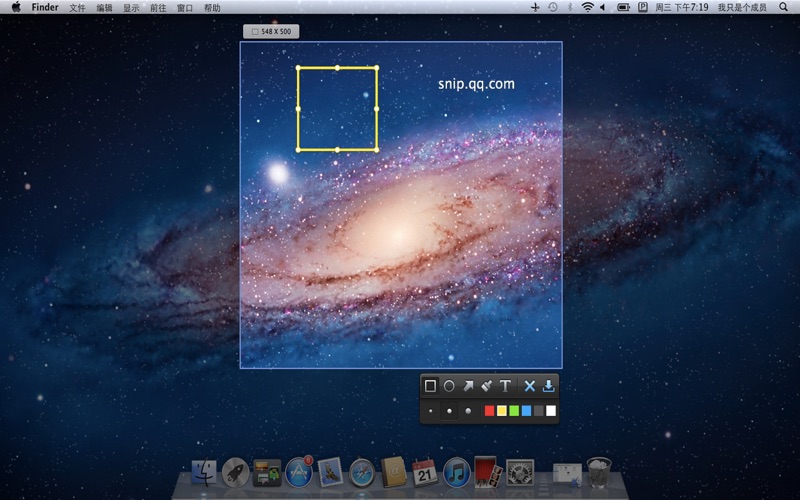Select the rectangle shape tool
This screenshot has width=800, height=500.
point(431,386)
